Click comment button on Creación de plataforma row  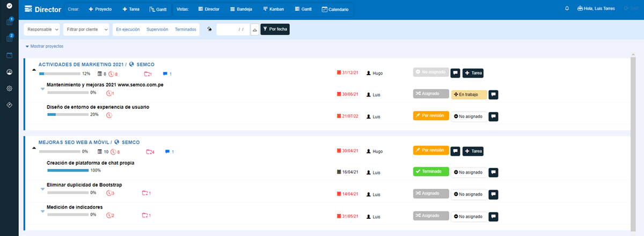[x=494, y=172]
